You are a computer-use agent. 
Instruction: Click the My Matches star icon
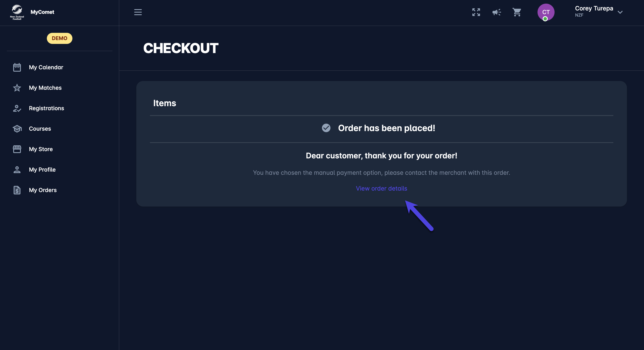click(x=17, y=88)
